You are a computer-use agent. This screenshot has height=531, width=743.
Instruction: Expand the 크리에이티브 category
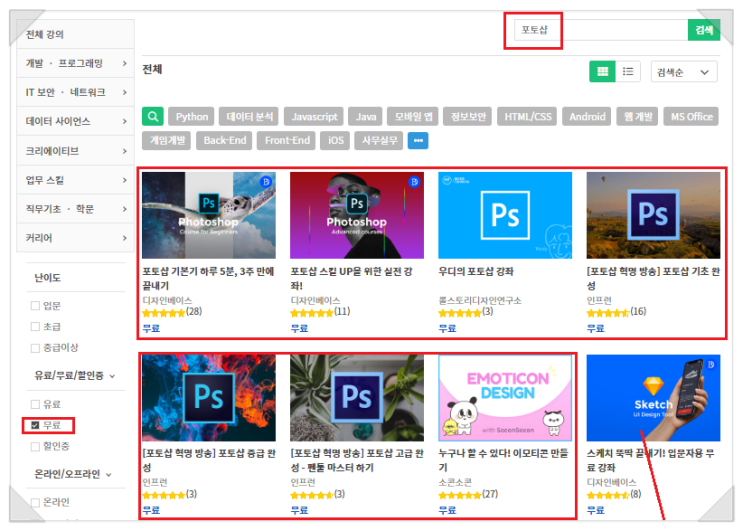[x=75, y=151]
